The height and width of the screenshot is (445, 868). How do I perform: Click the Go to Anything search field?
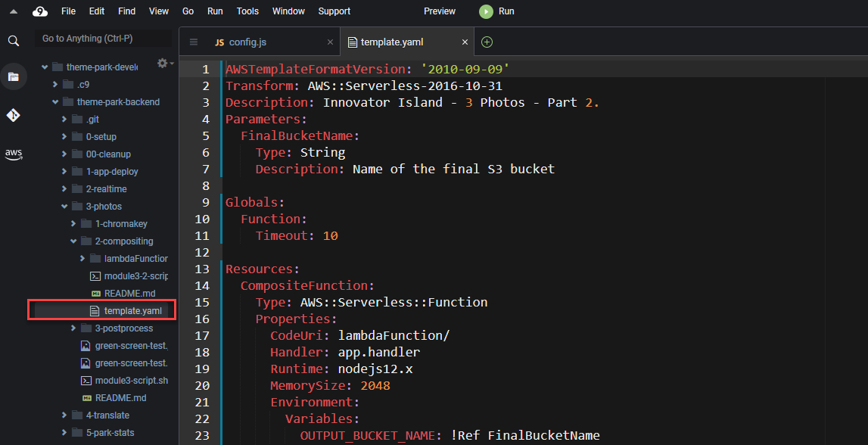pyautogui.click(x=102, y=38)
